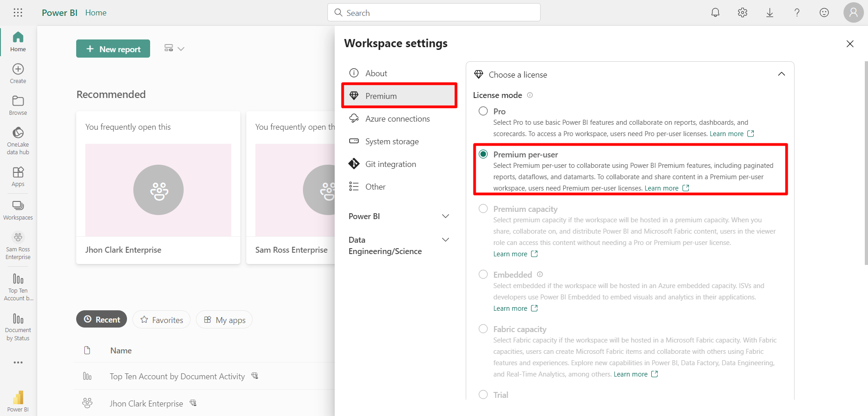Go to Home in left navigation
The width and height of the screenshot is (868, 416).
(x=18, y=41)
